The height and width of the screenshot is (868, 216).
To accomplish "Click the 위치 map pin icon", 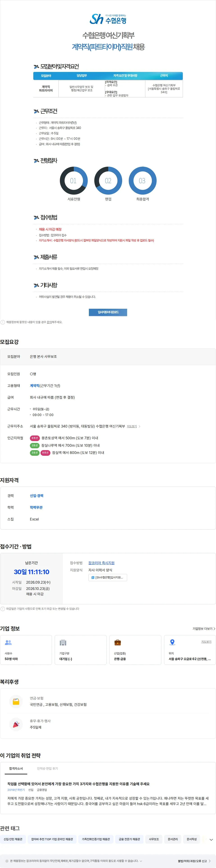I will [x=172, y=642].
